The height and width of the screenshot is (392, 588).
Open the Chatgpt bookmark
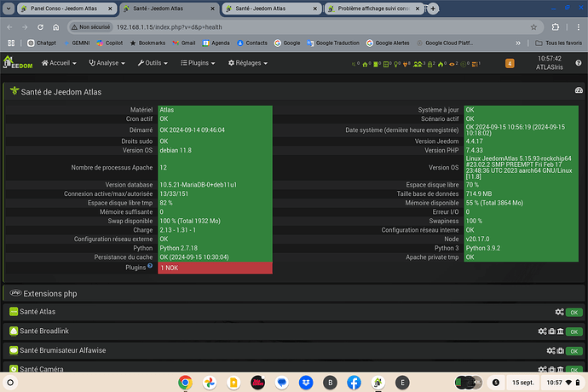[x=42, y=43]
